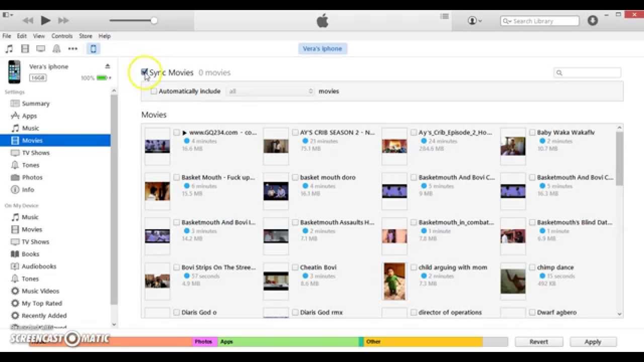The width and height of the screenshot is (644, 362).
Task: Check chimp dance movie checkbox
Action: click(x=532, y=267)
